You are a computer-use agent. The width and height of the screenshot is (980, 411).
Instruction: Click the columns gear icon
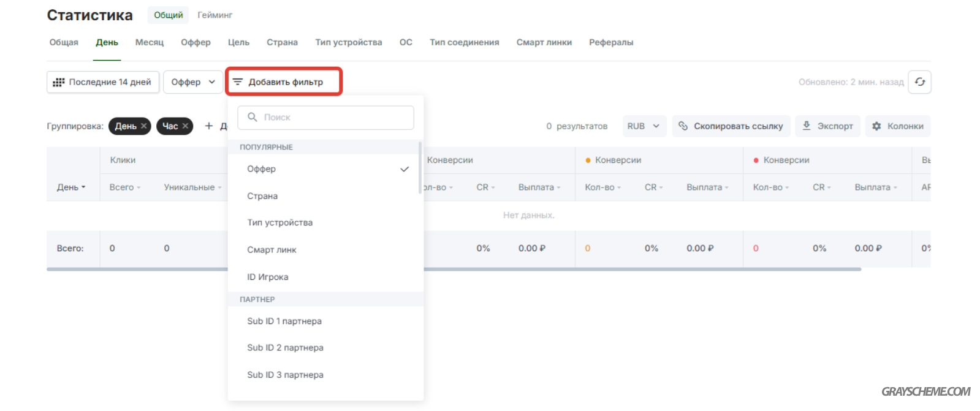876,126
